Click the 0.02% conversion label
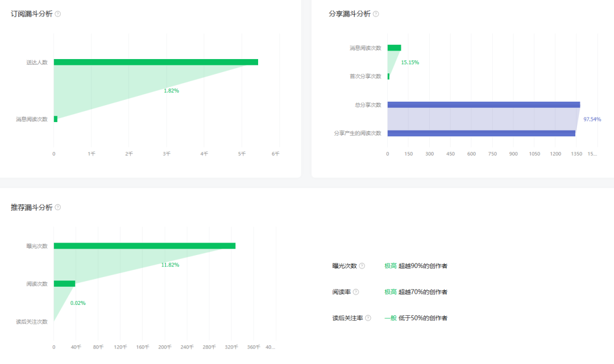The image size is (614, 364). (x=78, y=303)
